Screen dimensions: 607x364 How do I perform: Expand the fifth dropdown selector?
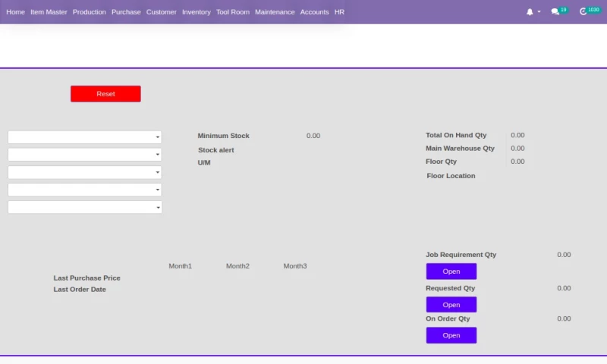click(85, 207)
